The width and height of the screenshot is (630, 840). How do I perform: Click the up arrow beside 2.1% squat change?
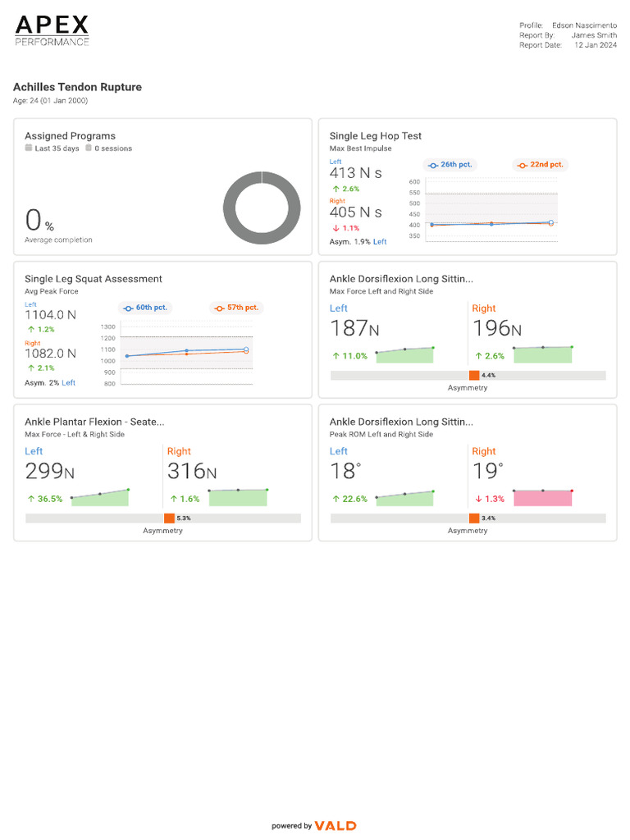click(31, 368)
